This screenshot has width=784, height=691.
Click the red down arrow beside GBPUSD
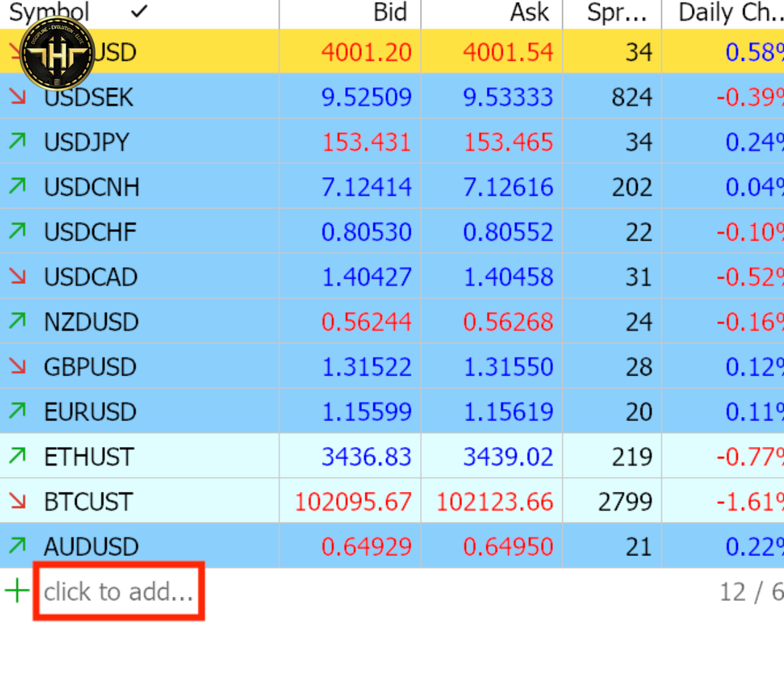pyautogui.click(x=18, y=366)
